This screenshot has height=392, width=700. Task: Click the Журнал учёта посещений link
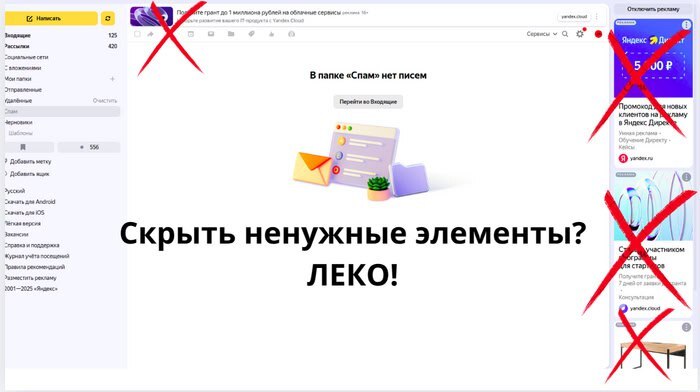click(37, 256)
